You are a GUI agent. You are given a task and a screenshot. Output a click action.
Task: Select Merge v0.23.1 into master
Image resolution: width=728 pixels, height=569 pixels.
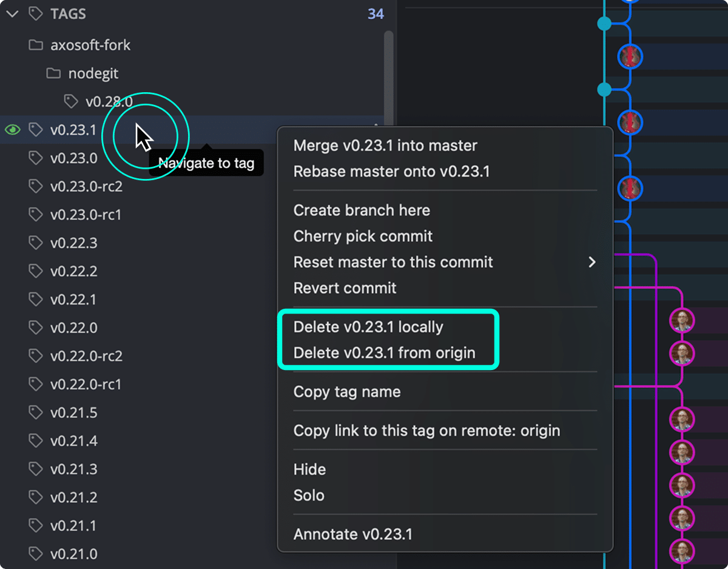point(385,146)
